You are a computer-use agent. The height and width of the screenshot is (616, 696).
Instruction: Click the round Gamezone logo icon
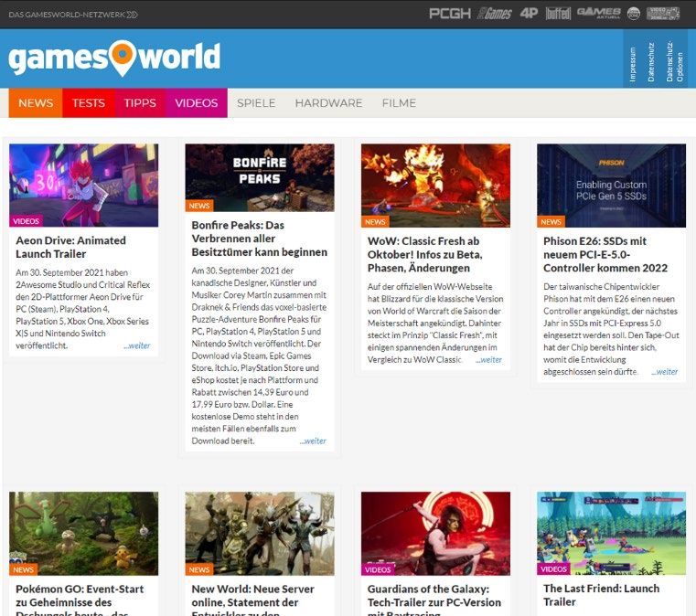(x=633, y=14)
